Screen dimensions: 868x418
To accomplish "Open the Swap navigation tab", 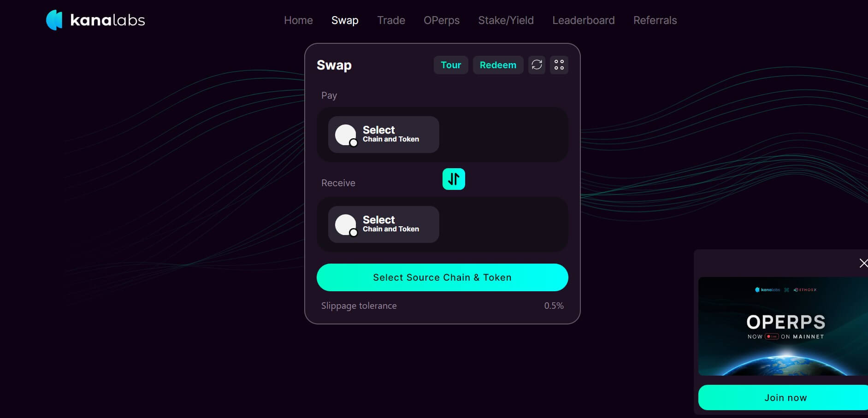I will 345,20.
